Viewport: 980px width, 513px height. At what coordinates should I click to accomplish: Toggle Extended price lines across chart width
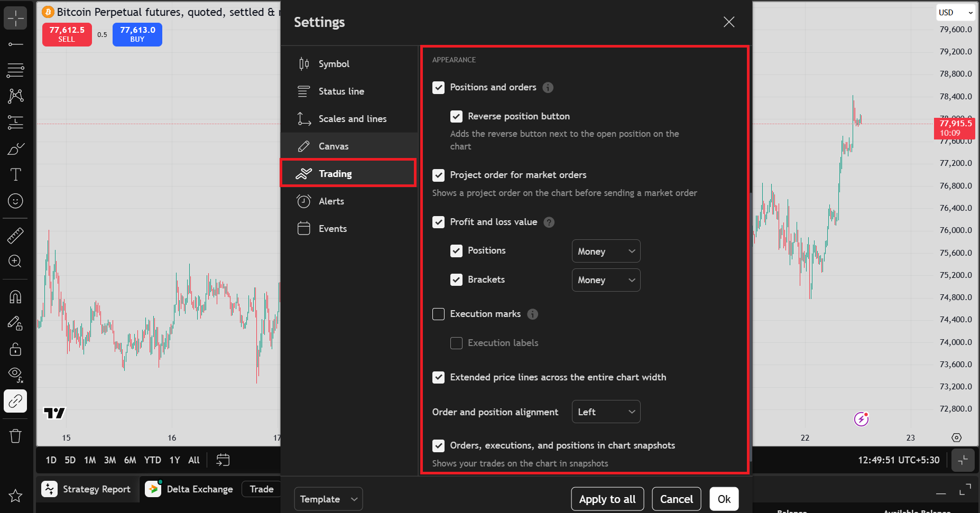point(438,378)
